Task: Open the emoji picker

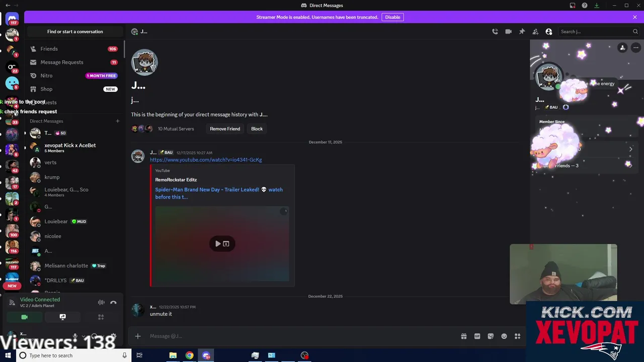Action: coord(504,336)
